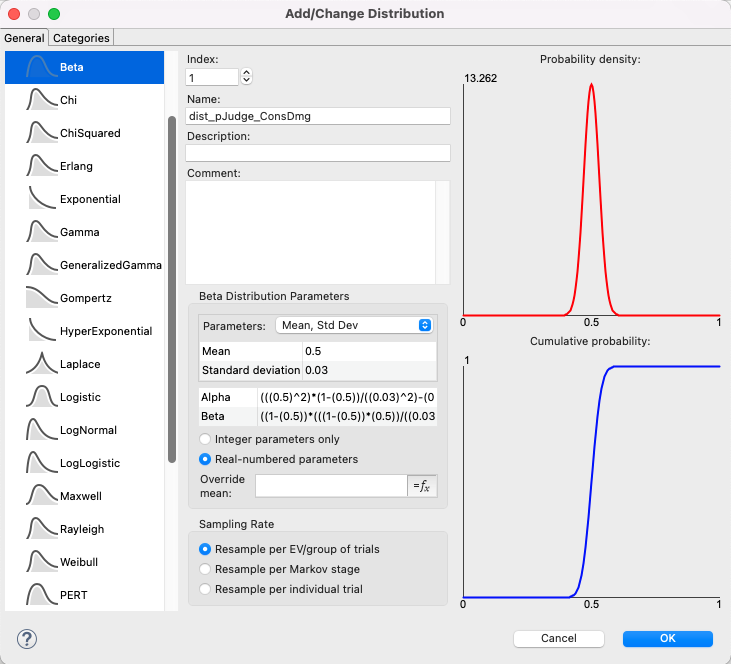Open help with the question mark icon
The width and height of the screenshot is (731, 664).
(27, 639)
